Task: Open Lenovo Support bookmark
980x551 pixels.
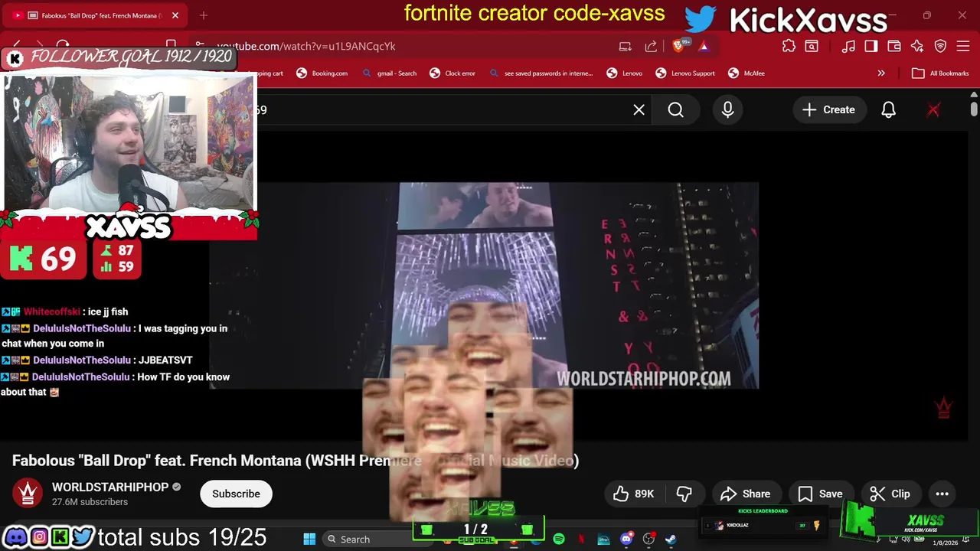Action: [685, 73]
